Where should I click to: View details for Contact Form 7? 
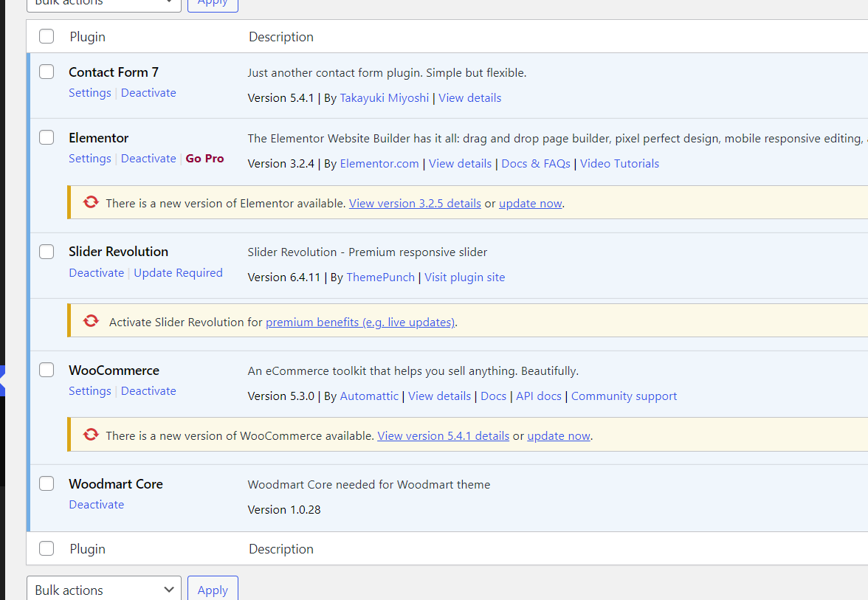coord(470,98)
